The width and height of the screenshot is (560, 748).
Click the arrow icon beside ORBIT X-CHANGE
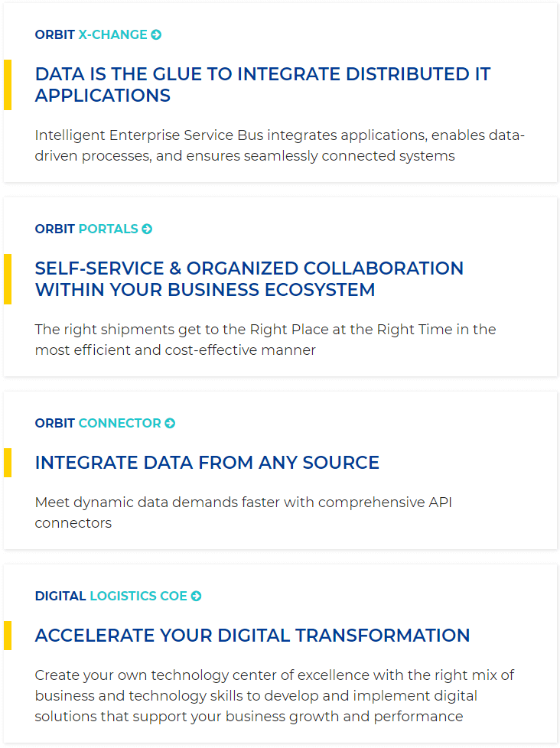tap(156, 35)
